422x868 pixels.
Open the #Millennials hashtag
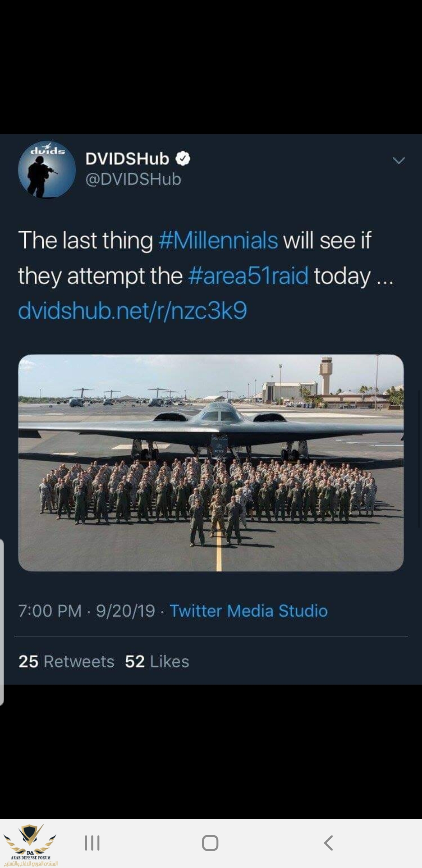[x=218, y=240]
